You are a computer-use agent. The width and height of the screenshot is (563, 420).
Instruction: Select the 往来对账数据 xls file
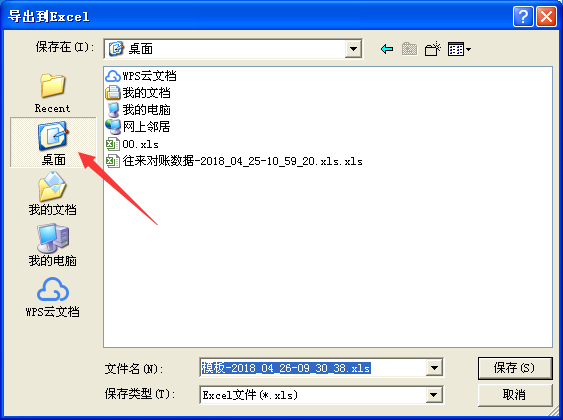(x=234, y=161)
